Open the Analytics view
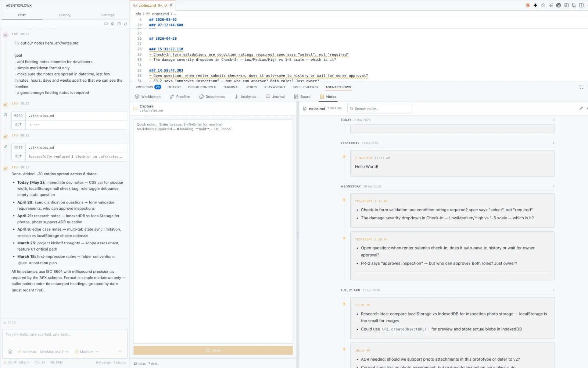 pos(245,97)
